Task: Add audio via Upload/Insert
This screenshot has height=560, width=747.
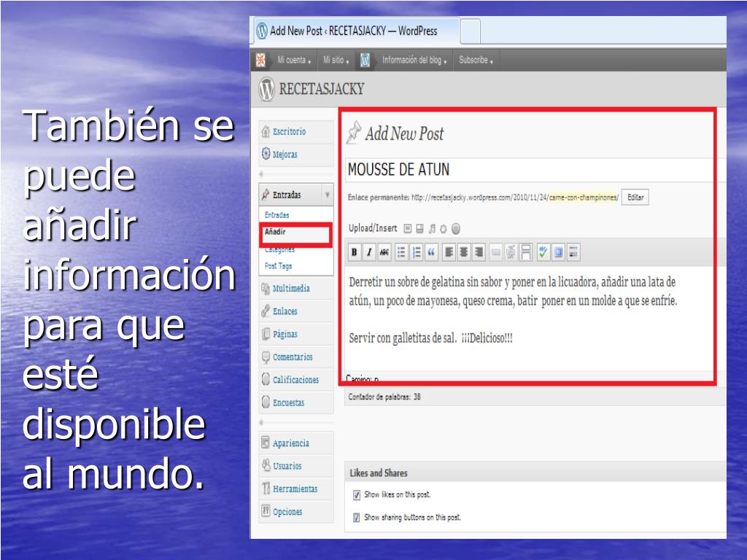Action: (x=432, y=229)
